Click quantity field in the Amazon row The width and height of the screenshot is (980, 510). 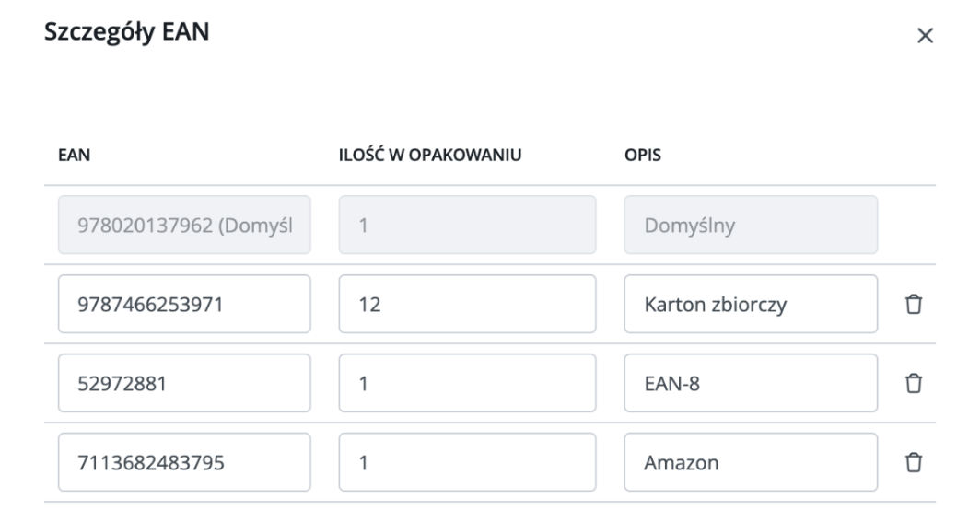click(x=467, y=462)
